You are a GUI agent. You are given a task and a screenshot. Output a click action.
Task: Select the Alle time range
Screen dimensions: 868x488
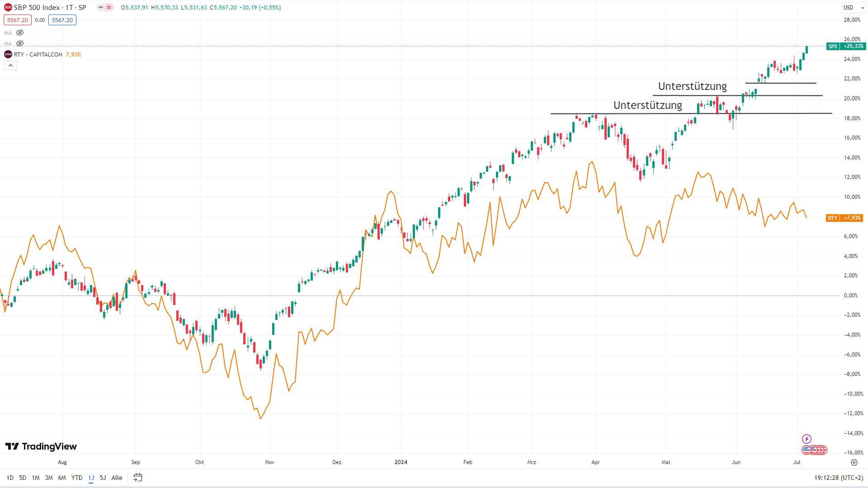[117, 478]
